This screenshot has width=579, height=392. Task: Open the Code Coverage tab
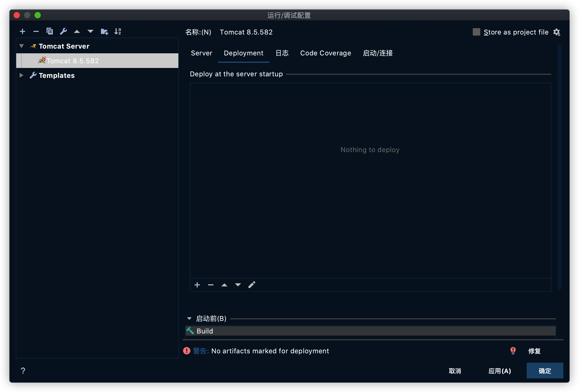325,53
